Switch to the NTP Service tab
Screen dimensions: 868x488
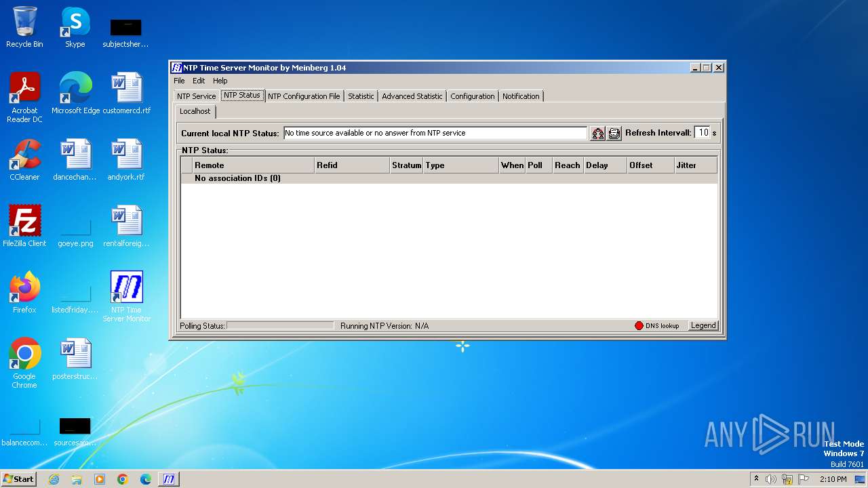tap(197, 96)
